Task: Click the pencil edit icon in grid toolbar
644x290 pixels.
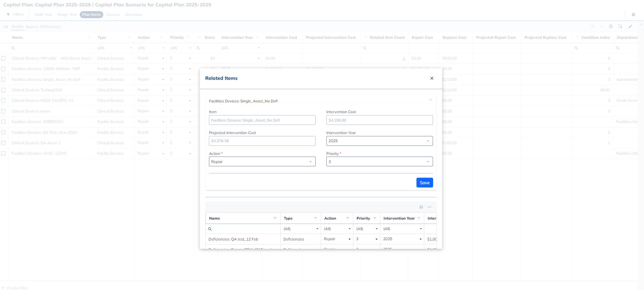Action: (630, 26)
